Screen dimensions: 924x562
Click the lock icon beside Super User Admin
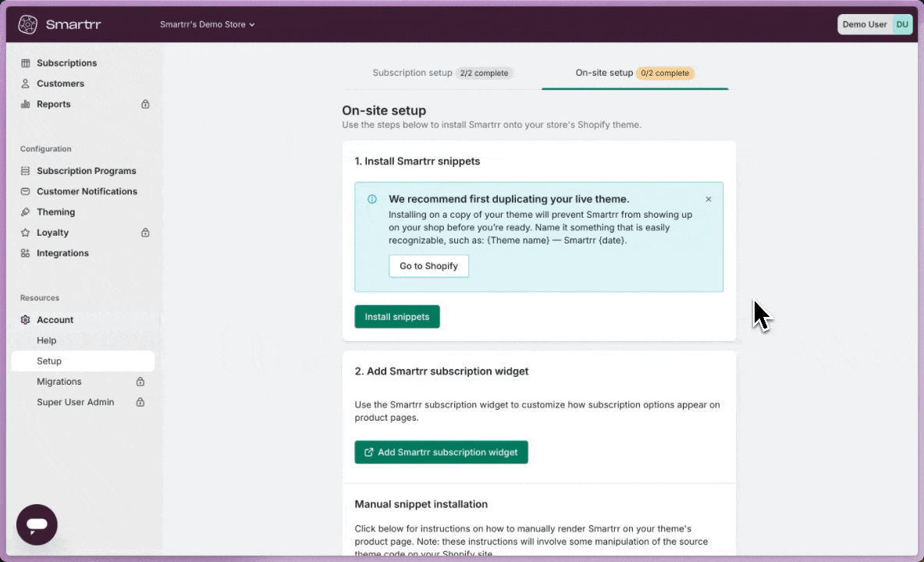click(x=140, y=402)
